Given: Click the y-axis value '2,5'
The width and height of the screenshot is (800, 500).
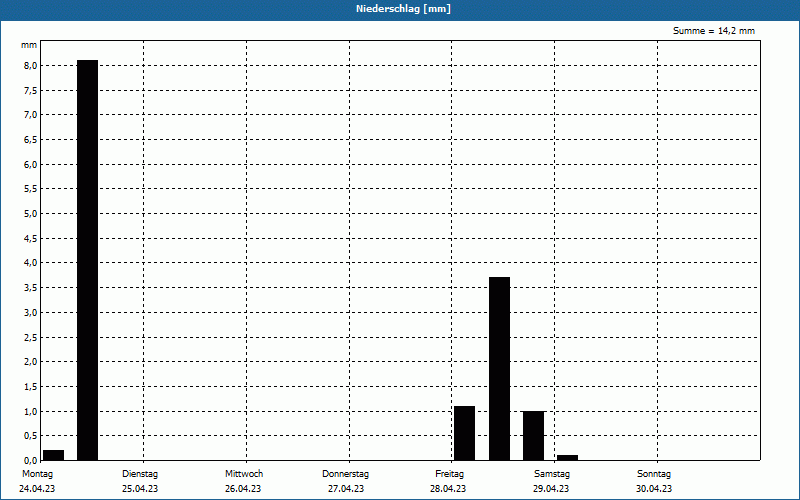Looking at the screenshot, I should [30, 337].
